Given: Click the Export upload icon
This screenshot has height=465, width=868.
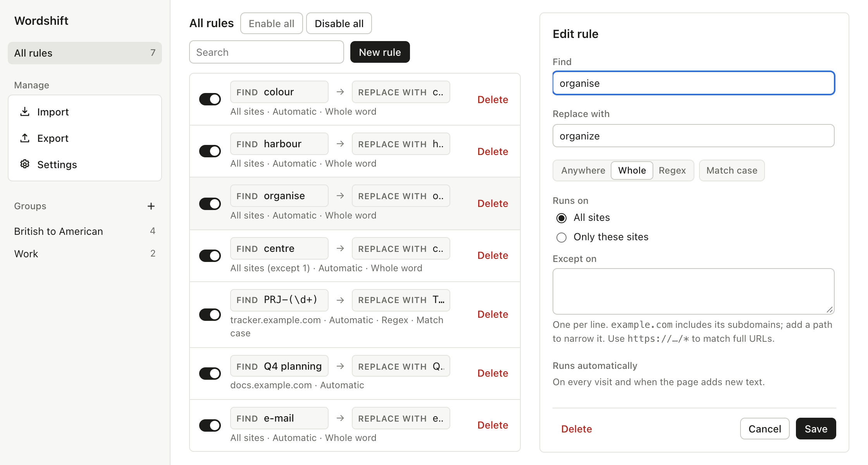Looking at the screenshot, I should 25,138.
